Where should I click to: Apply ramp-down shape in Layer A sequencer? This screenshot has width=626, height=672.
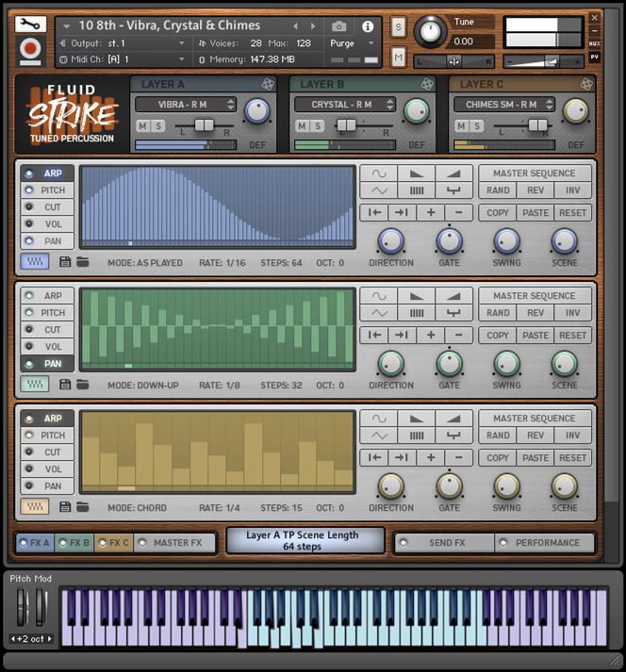[x=417, y=173]
